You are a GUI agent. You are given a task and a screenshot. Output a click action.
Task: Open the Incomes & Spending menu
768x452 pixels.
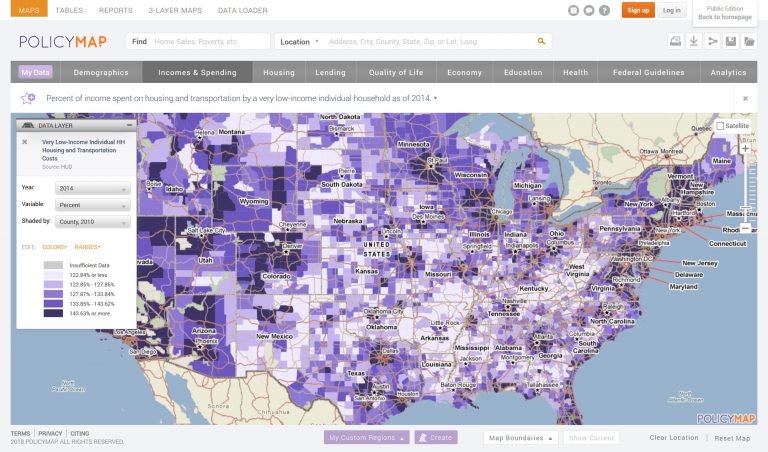tap(196, 72)
